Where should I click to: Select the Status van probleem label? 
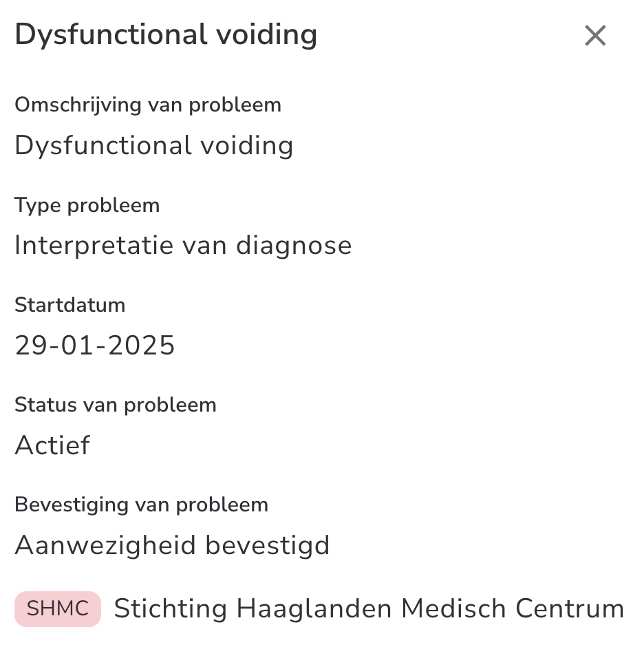116,405
